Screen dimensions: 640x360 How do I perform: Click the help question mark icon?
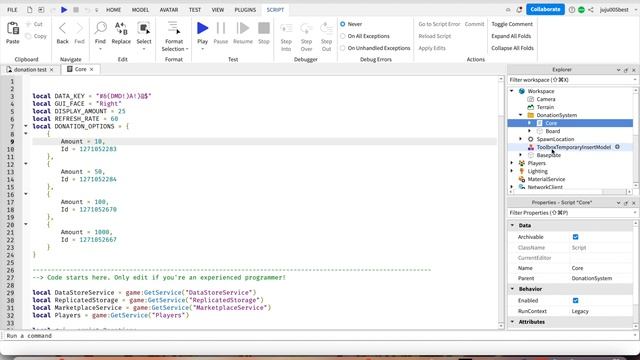point(572,9)
